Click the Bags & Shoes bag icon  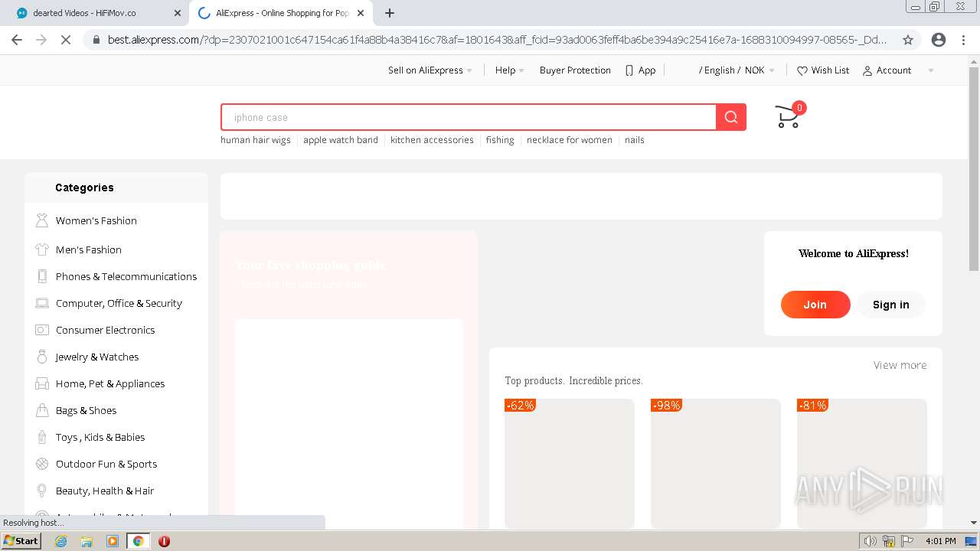coord(42,410)
